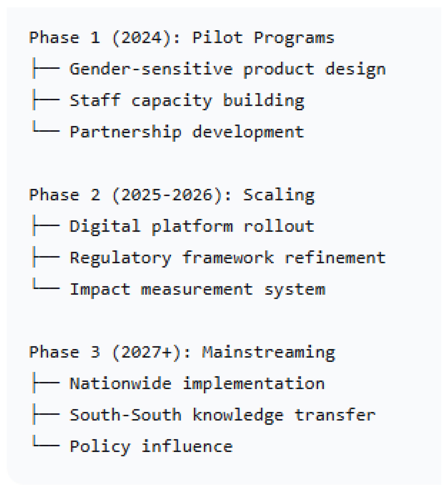
Task: Select the Staff capacity building entry
Action: click(x=187, y=100)
